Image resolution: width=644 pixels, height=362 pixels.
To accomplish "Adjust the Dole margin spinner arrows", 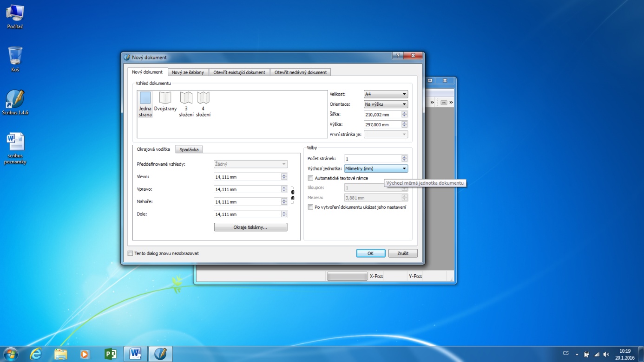I will point(284,214).
